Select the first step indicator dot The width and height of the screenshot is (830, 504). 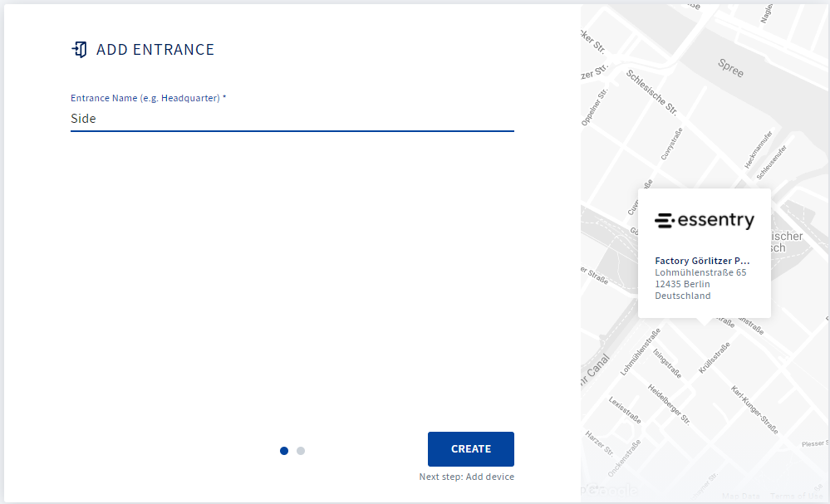[284, 451]
